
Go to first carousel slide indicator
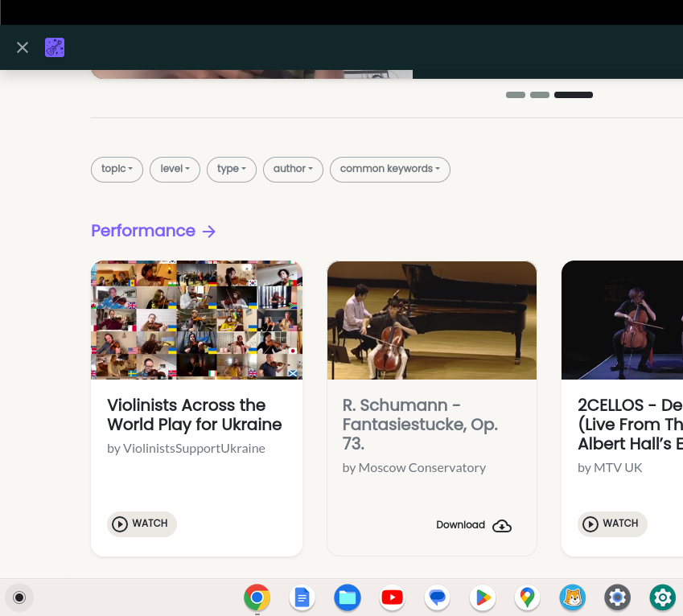pos(516,95)
